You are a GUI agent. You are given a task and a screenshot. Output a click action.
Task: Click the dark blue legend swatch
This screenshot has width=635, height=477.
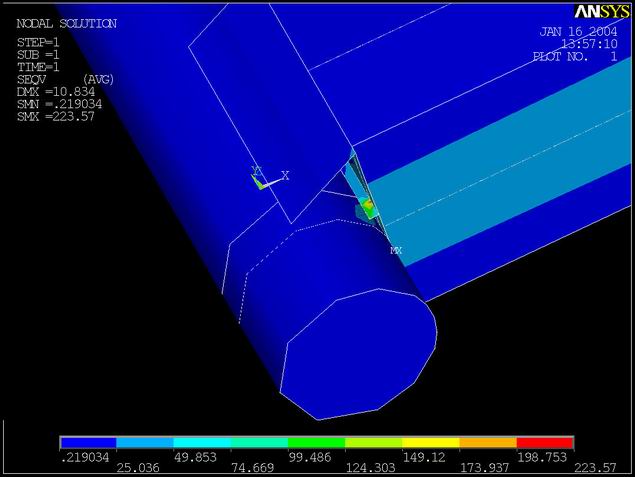[88, 443]
